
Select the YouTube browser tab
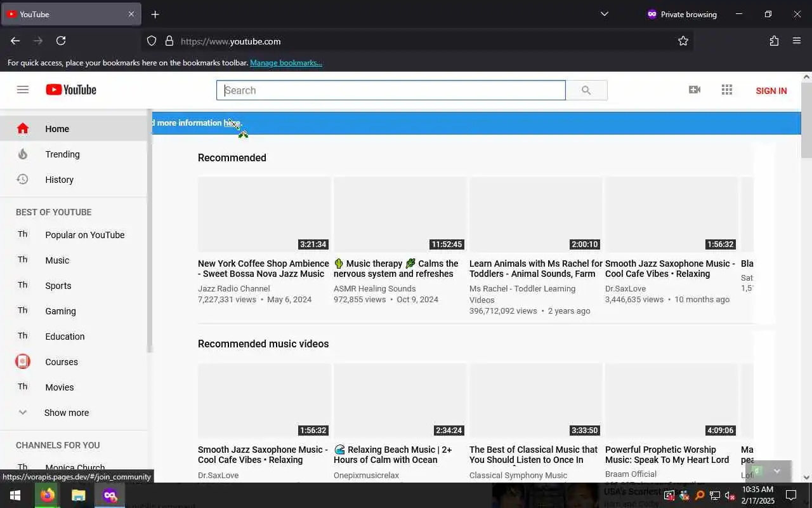71,14
